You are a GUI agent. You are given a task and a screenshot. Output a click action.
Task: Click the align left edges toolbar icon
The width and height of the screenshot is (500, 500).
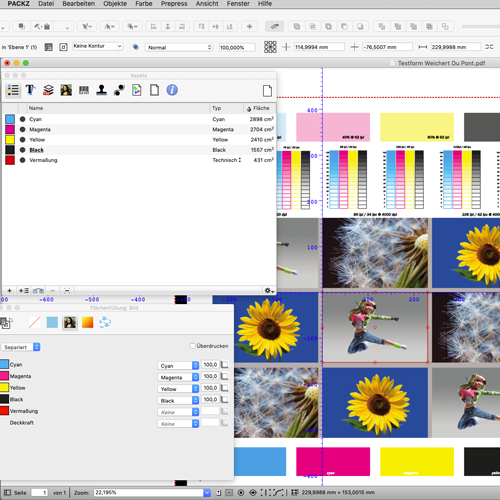tap(153, 26)
